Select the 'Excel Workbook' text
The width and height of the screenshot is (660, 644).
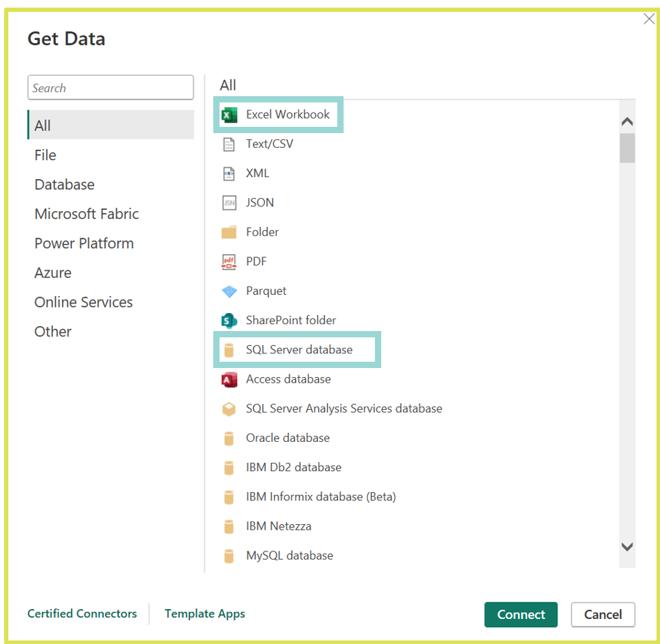point(288,114)
